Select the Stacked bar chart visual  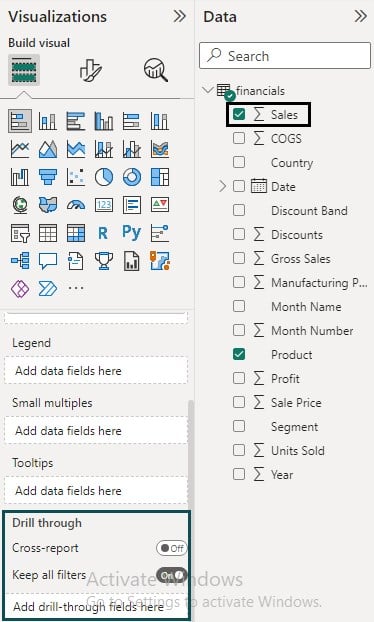pyautogui.click(x=20, y=121)
